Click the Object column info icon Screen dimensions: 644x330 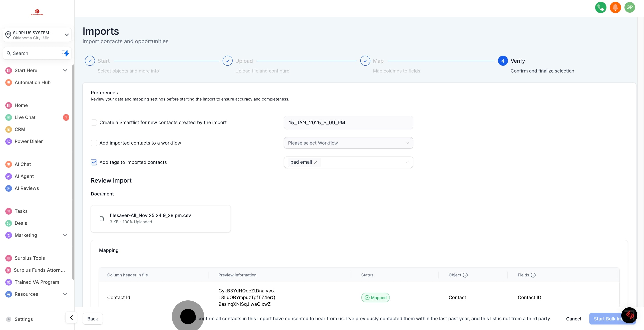(x=465, y=275)
